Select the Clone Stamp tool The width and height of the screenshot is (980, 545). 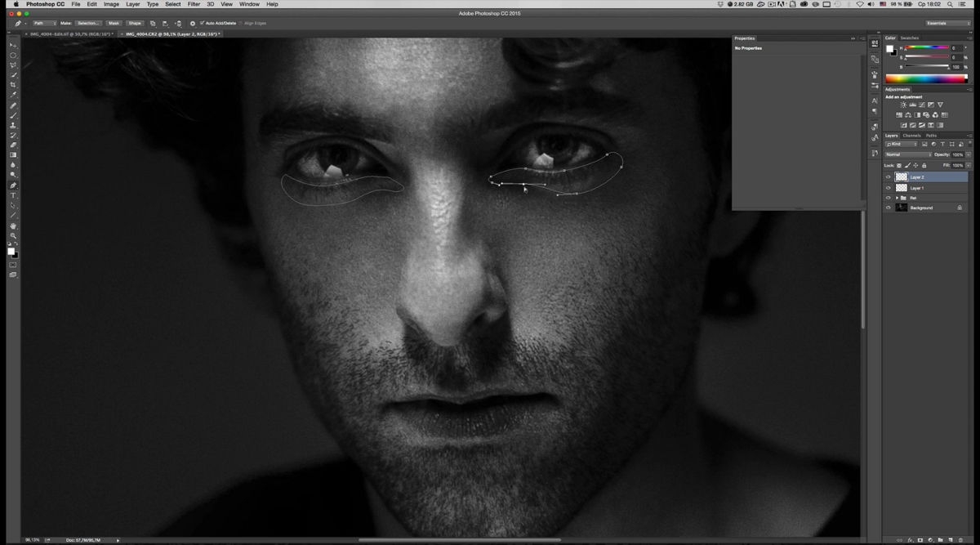(x=13, y=125)
